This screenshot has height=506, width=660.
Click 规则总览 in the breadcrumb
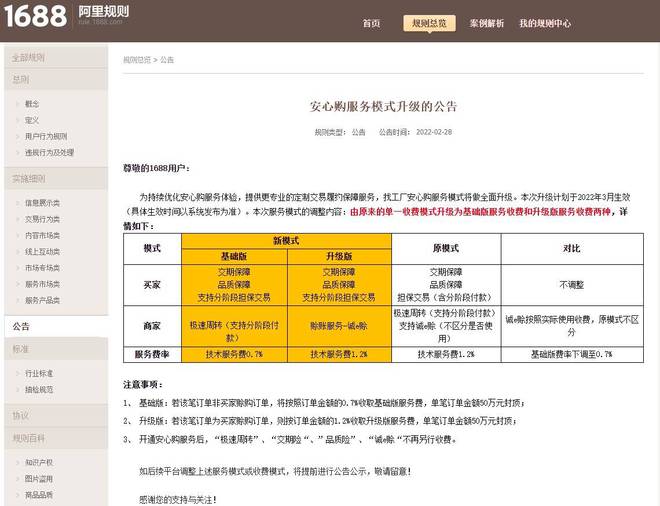coord(137,60)
